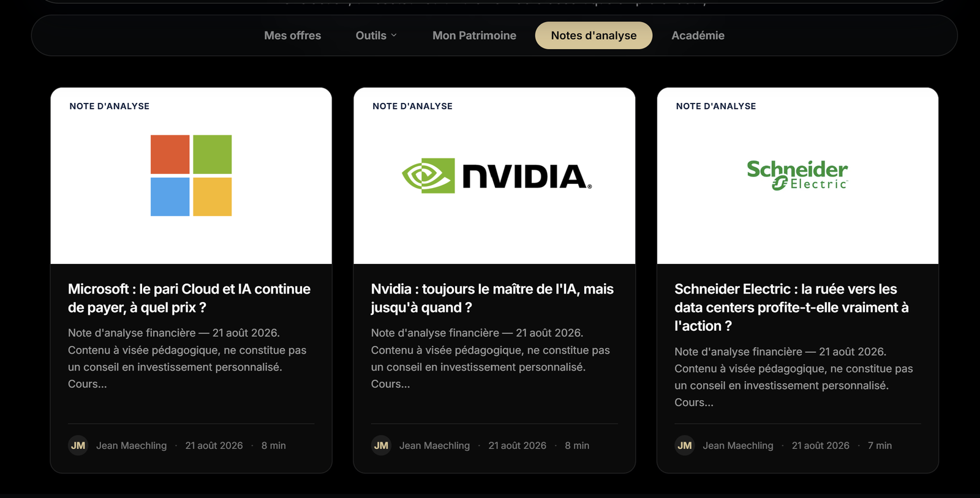980x498 pixels.
Task: Click the Microsoft article excerpt text
Action: [187, 358]
